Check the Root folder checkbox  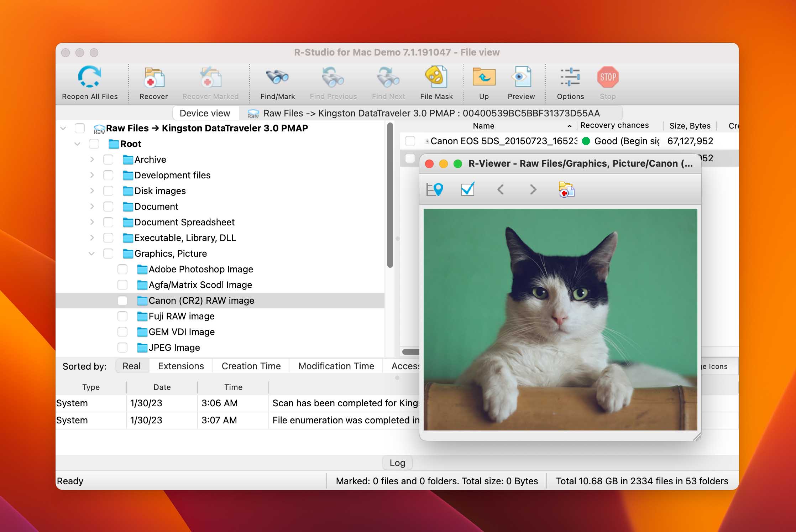94,144
